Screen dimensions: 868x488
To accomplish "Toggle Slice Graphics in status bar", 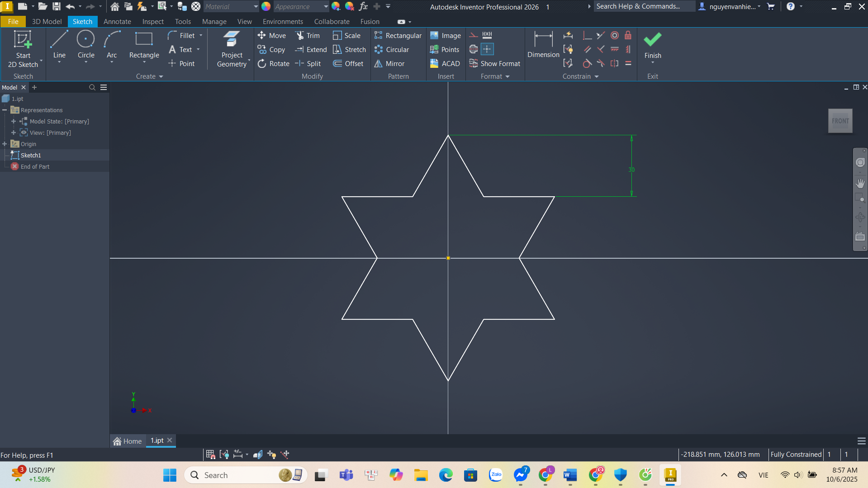I will [258, 455].
